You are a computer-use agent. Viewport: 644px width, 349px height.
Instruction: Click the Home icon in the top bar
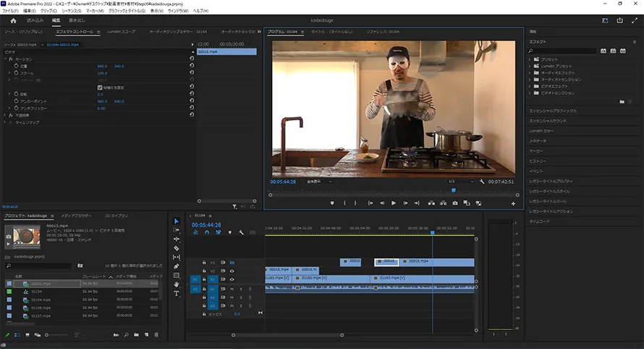coord(13,21)
